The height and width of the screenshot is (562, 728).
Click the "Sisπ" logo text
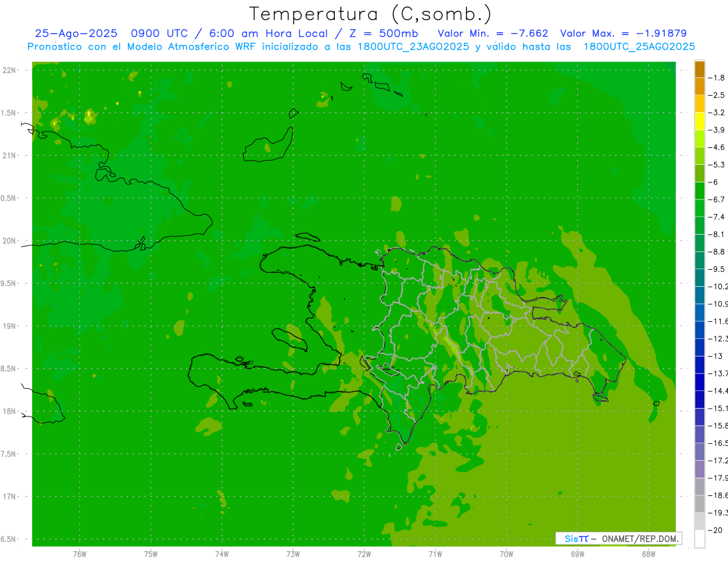[x=576, y=538]
